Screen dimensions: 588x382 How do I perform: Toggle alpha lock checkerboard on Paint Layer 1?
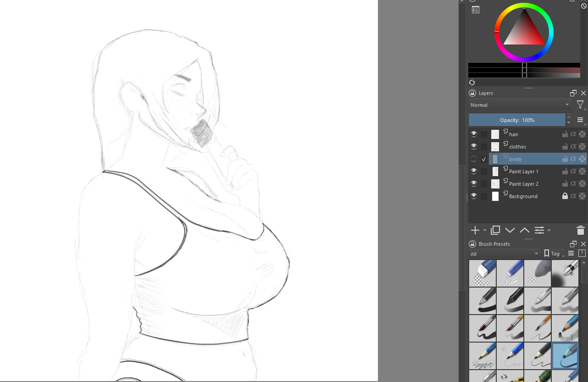(582, 172)
